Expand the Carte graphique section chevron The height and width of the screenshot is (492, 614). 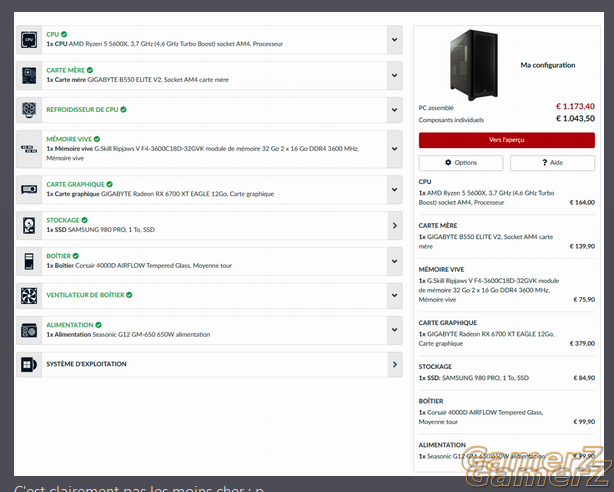(x=395, y=190)
